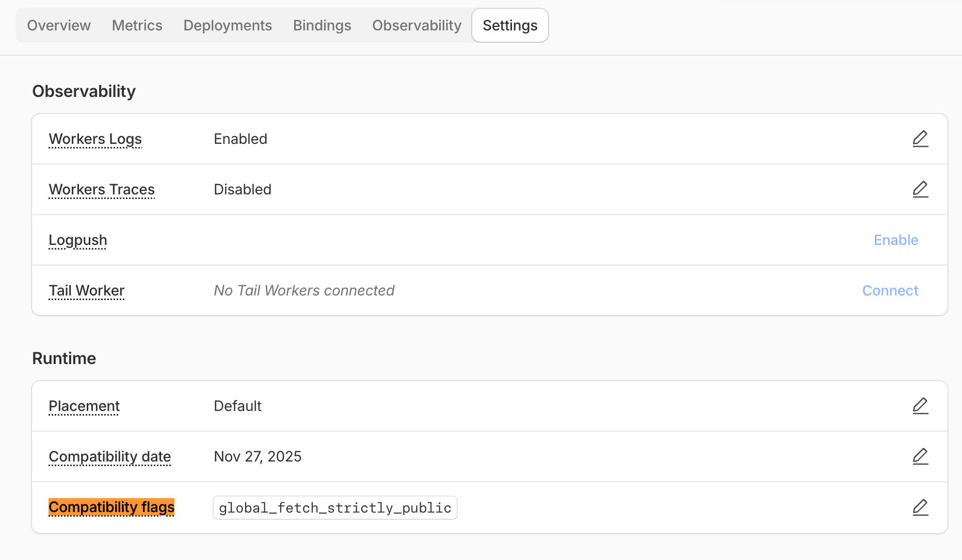This screenshot has width=962, height=560.
Task: Open the Metrics tab
Action: [x=137, y=25]
